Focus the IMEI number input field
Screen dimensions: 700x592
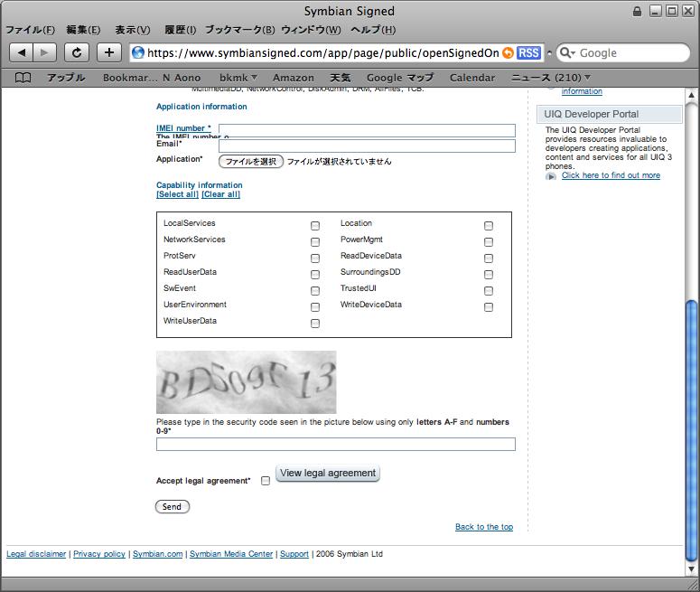coord(367,130)
